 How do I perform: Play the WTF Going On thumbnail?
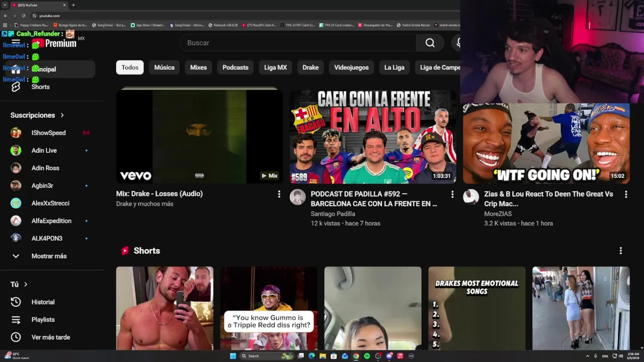click(546, 143)
